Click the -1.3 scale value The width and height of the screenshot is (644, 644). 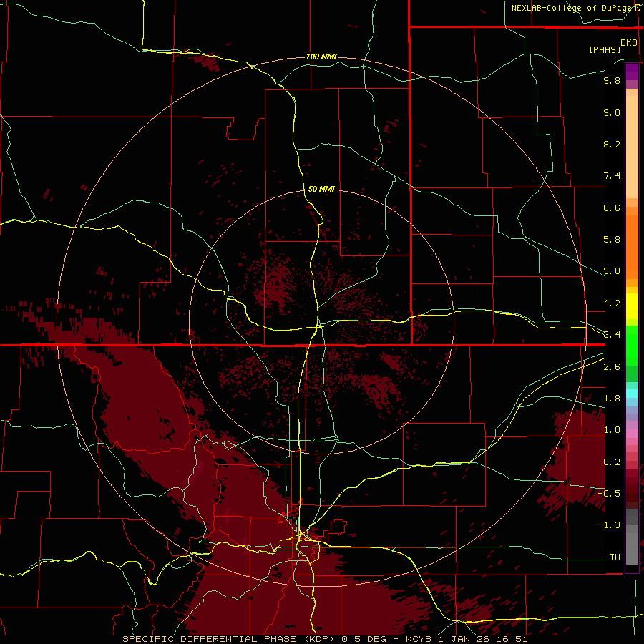coord(609,525)
